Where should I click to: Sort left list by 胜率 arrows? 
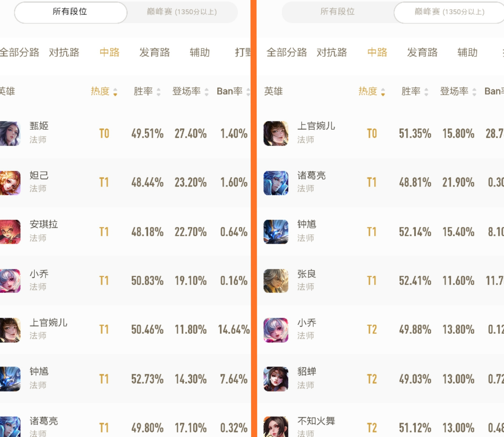[159, 92]
